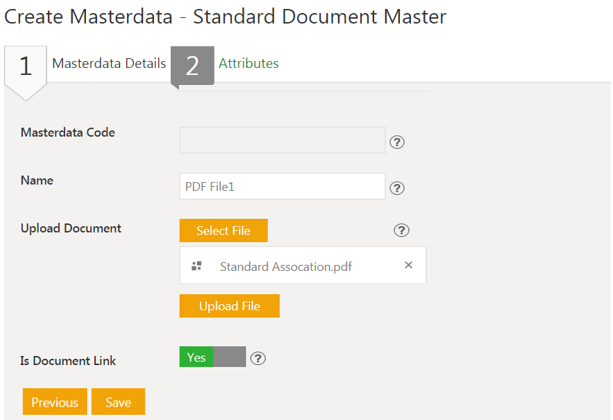Click the step 2 number badge
This screenshot has width=613, height=420.
point(192,66)
